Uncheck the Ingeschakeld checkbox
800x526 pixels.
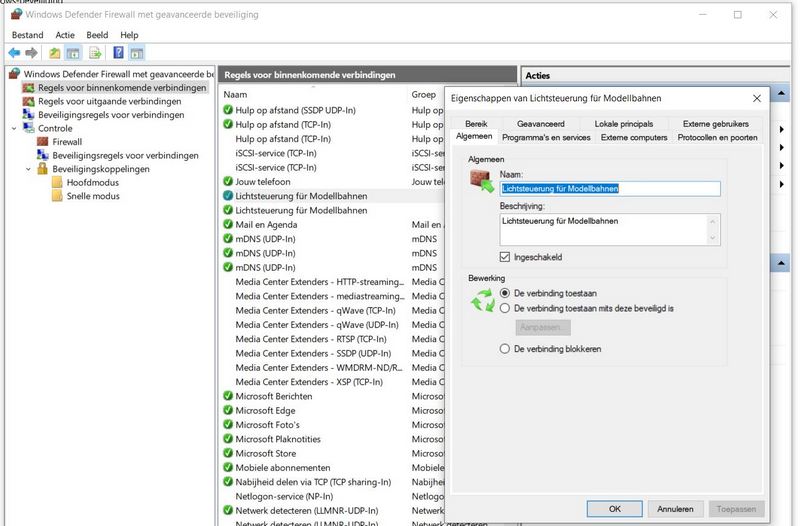click(505, 257)
